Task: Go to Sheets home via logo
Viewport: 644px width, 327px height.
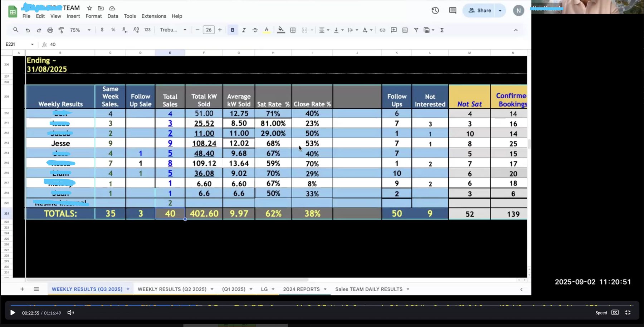Action: (13, 11)
